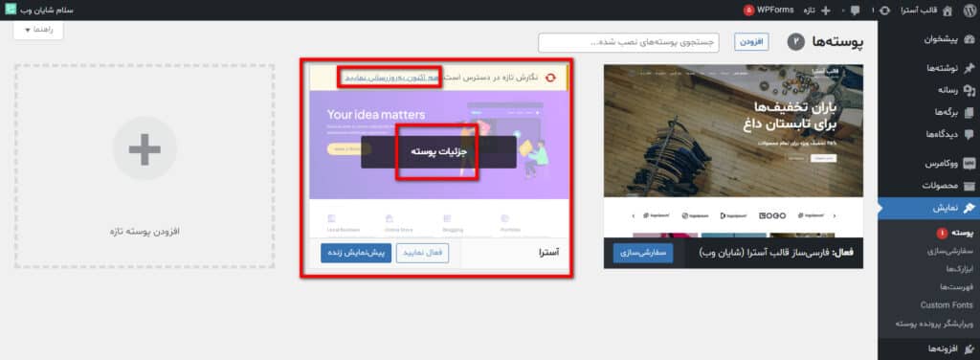Click the نمایش brush icon
Viewport: 980px width, 360px height.
969,208
